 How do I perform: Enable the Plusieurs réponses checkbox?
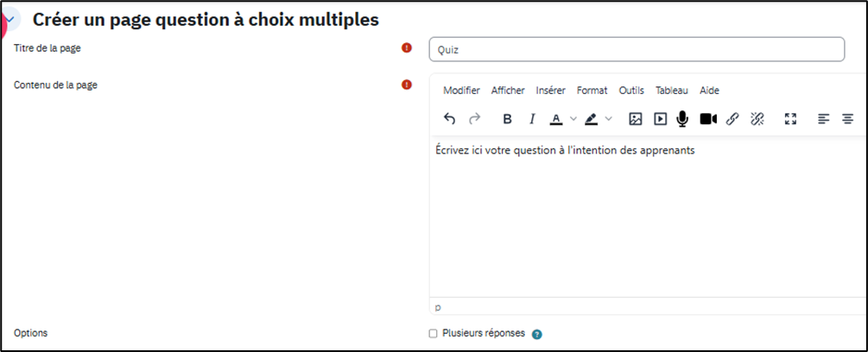point(434,334)
